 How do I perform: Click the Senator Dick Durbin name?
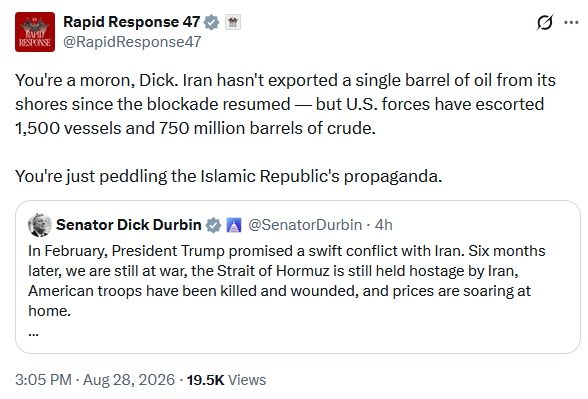click(129, 225)
